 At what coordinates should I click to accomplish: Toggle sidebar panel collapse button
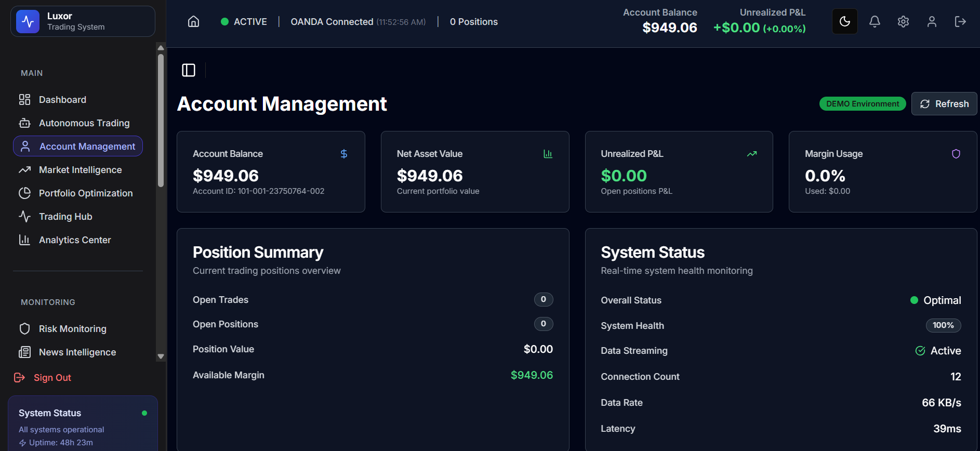pos(189,70)
